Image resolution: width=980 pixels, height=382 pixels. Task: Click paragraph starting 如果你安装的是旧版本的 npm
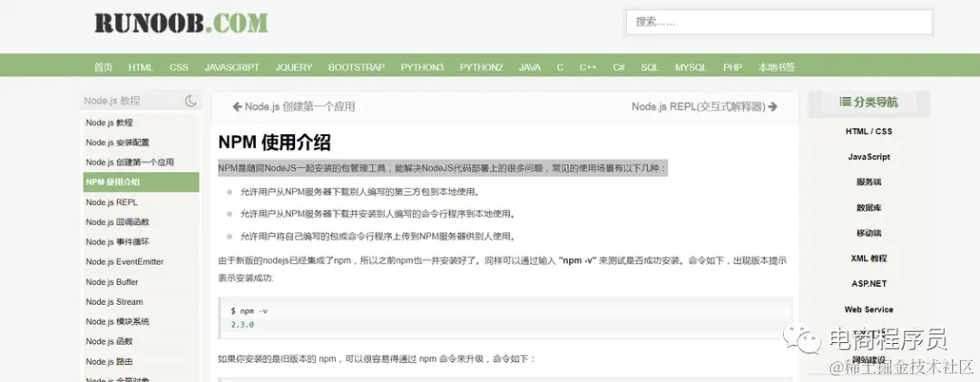pyautogui.click(x=377, y=359)
